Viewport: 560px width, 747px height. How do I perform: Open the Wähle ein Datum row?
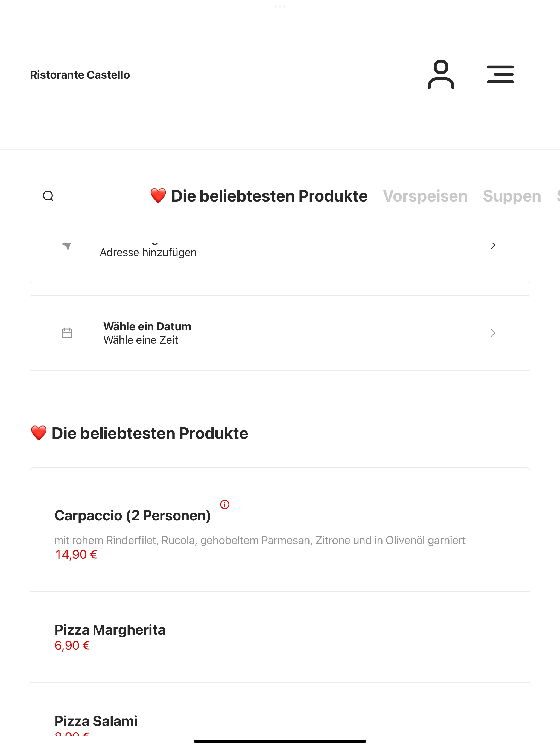point(280,333)
